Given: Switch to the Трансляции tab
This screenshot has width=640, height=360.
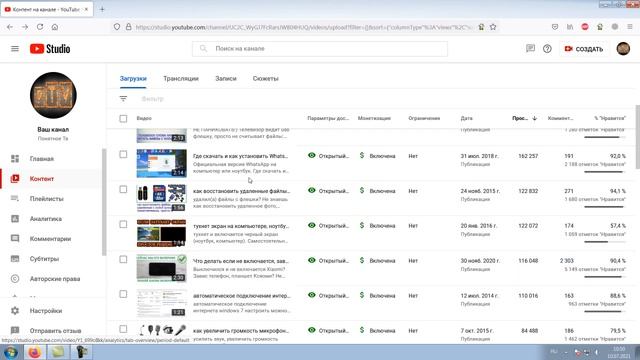Looking at the screenshot, I should tap(181, 78).
